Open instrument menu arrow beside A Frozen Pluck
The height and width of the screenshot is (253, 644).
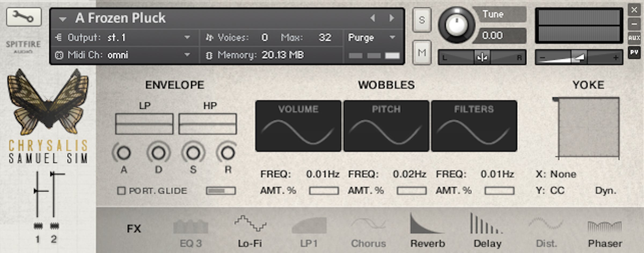pos(63,19)
